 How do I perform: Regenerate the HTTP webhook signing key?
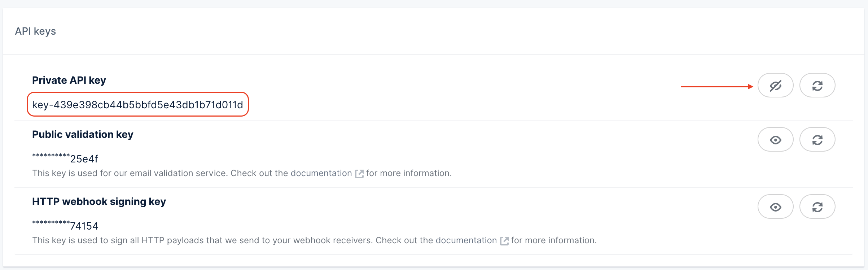click(x=817, y=207)
